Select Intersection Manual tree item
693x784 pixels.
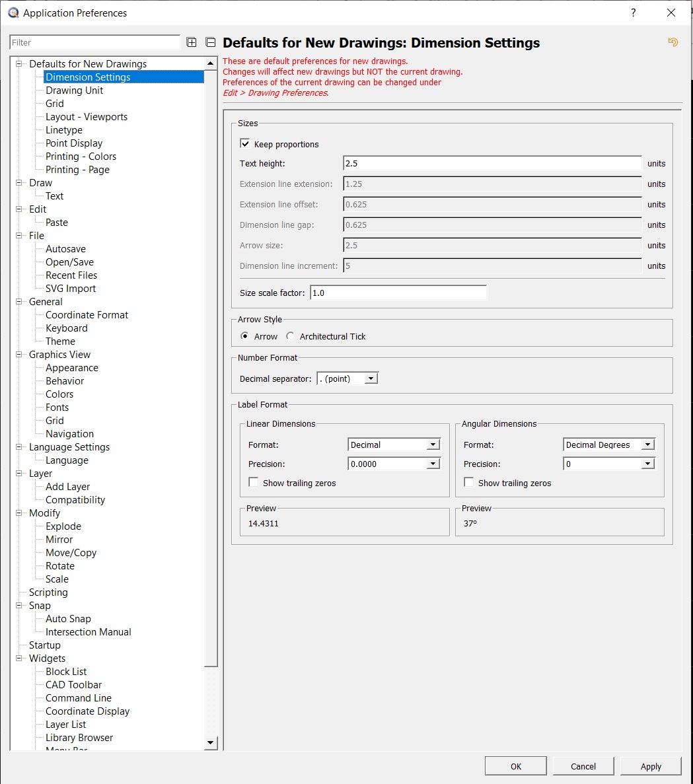click(89, 632)
